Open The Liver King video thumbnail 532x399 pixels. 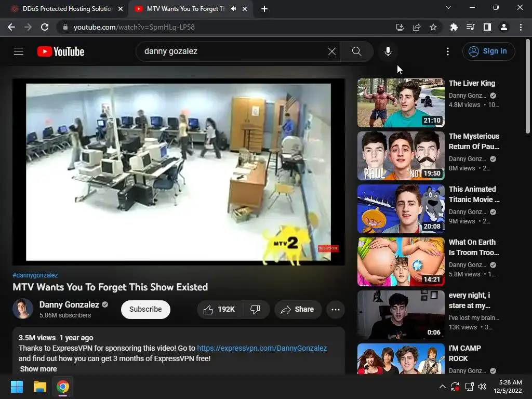(401, 103)
